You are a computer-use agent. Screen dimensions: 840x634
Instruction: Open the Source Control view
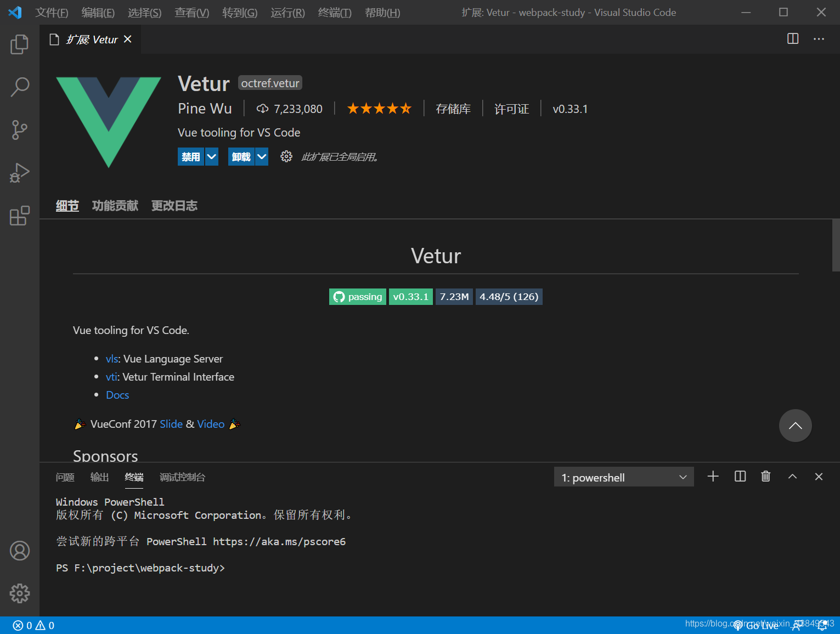[x=20, y=130]
